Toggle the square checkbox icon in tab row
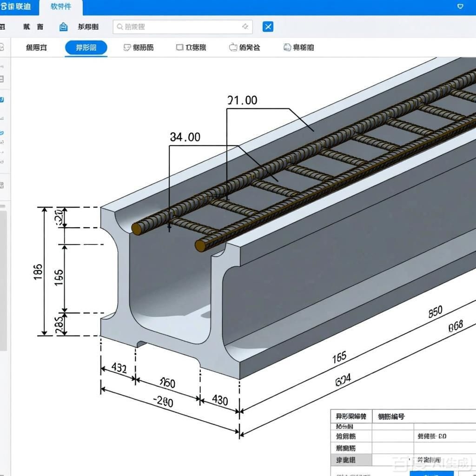The width and height of the screenshot is (476, 476). 179,47
